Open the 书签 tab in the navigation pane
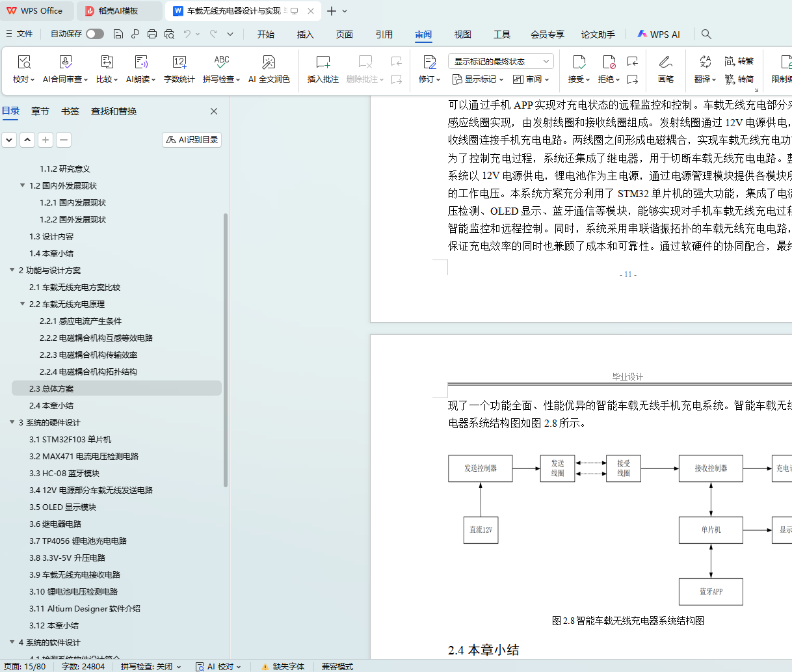792x672 pixels. click(70, 111)
